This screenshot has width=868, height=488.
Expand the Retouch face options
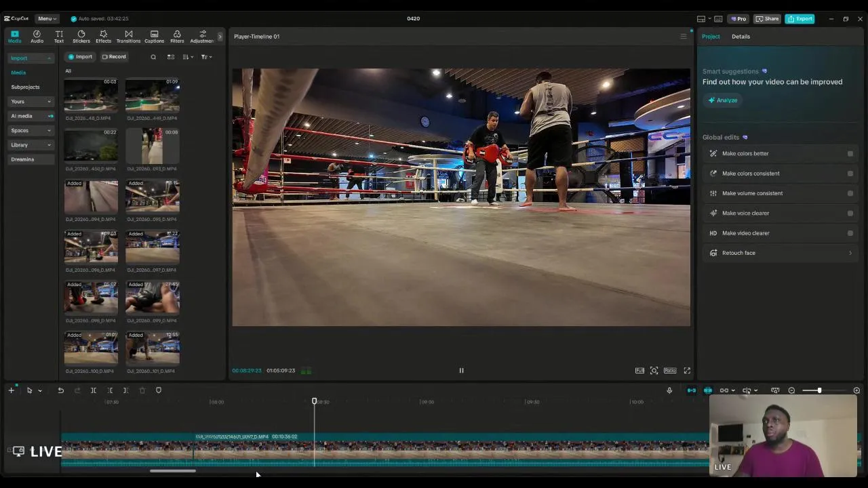point(850,253)
